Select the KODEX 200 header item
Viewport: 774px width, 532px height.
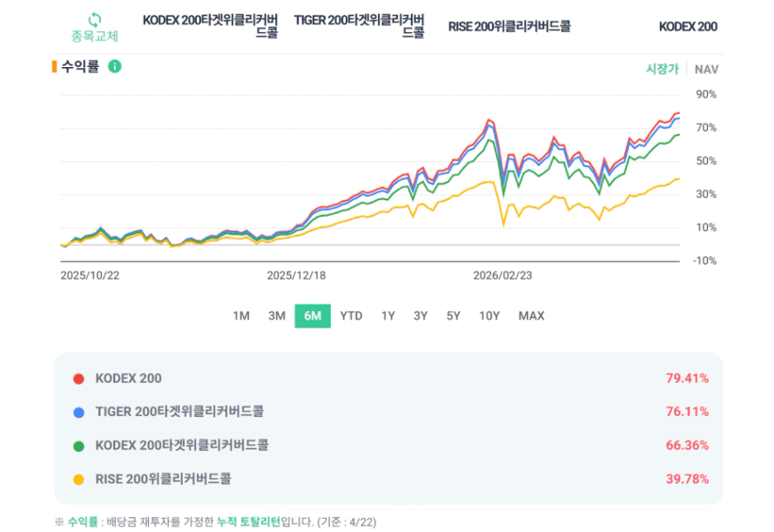(x=688, y=27)
